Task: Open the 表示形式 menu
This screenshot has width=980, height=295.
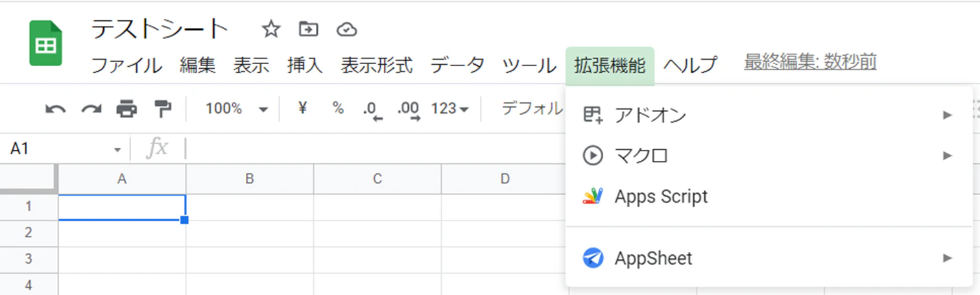Action: tap(377, 65)
